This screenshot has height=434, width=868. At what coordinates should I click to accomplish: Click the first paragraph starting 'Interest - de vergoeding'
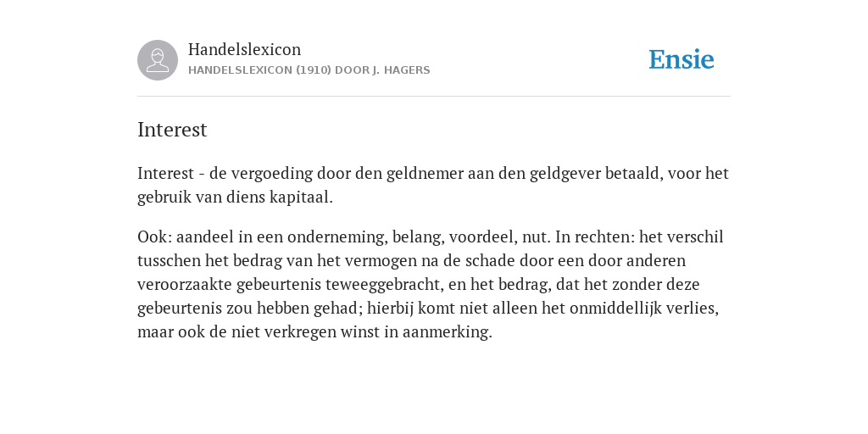tap(433, 185)
